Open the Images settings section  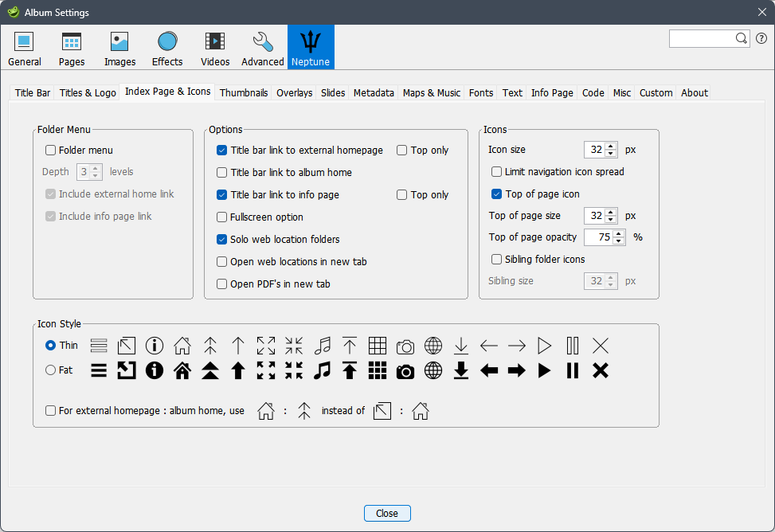(119, 48)
